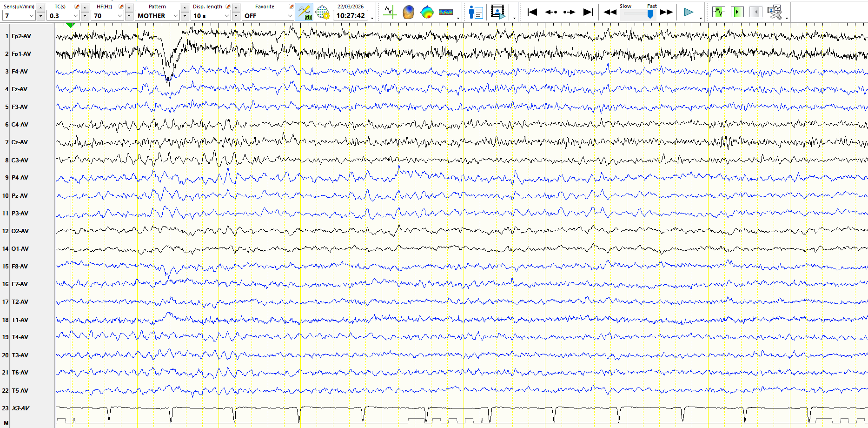This screenshot has height=428, width=868.
Task: Select the X3-AV channel label
Action: (x=20, y=408)
